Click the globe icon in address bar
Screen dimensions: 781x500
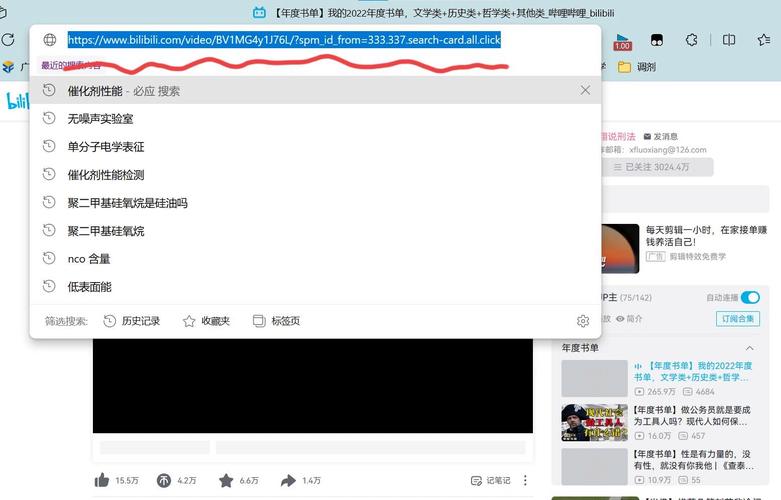[x=50, y=39]
